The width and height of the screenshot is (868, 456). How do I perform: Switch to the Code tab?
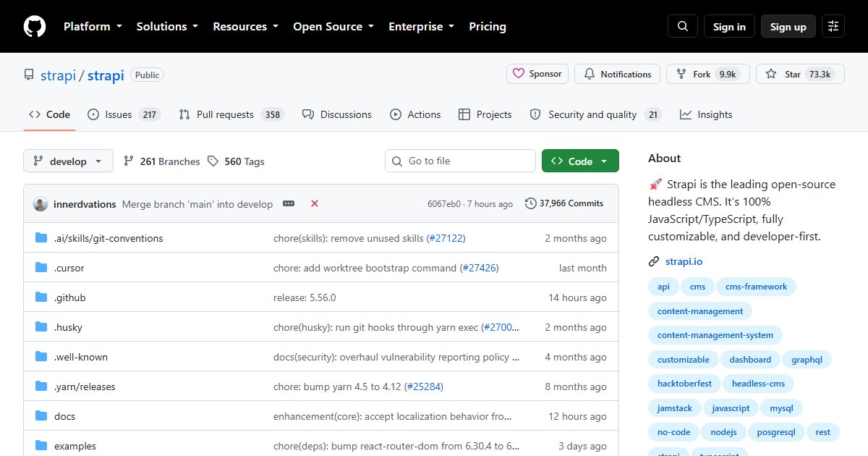click(49, 114)
